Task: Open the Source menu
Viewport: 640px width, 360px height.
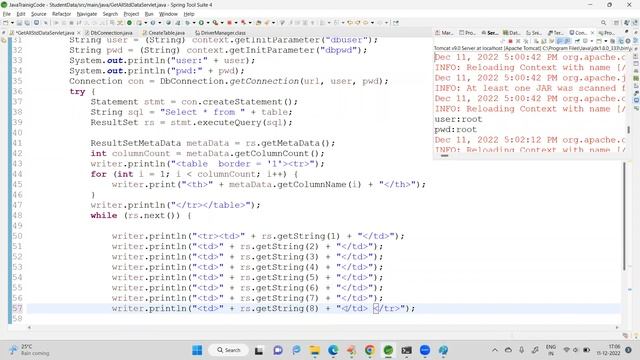Action: click(39, 14)
